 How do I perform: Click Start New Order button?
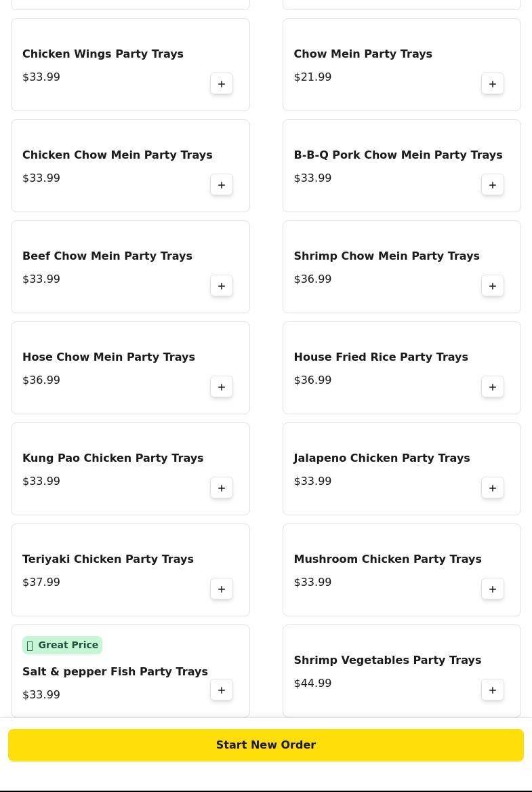tap(266, 745)
